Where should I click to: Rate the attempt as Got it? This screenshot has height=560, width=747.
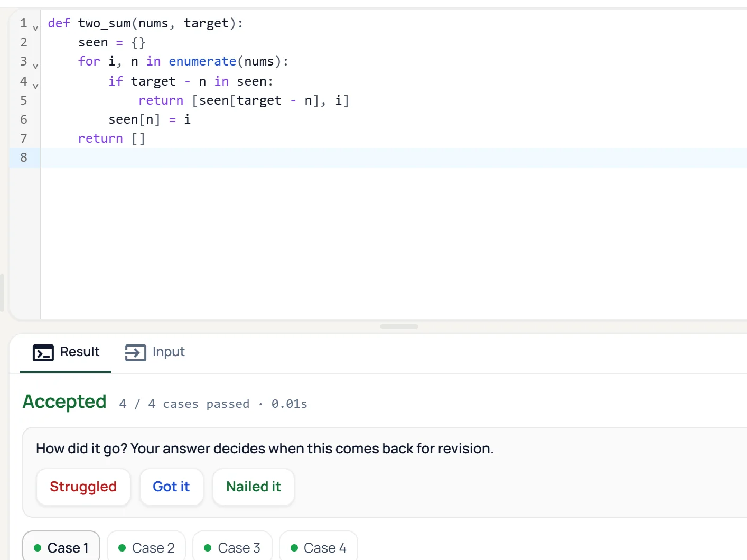(171, 487)
